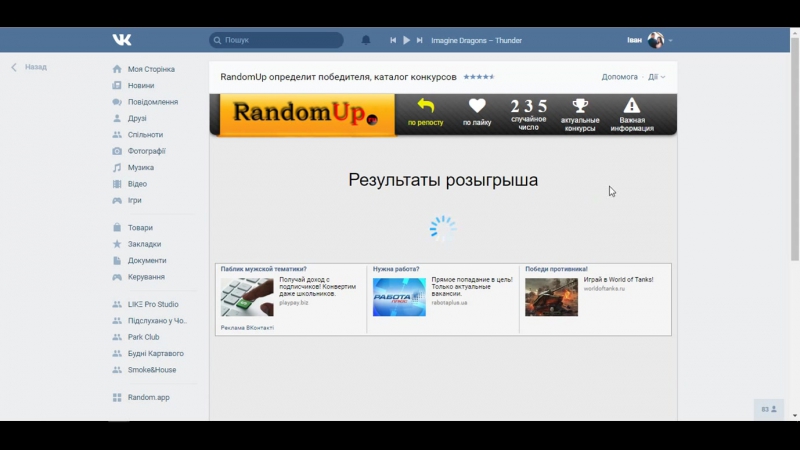Click the VK logo icon

coord(122,40)
